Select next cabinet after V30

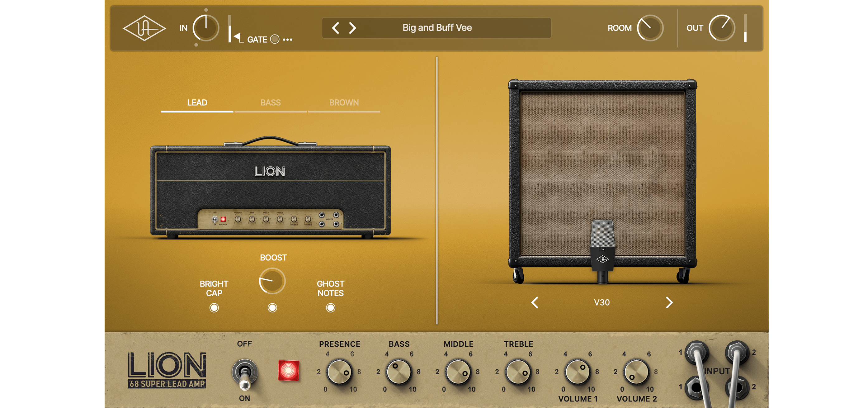669,302
